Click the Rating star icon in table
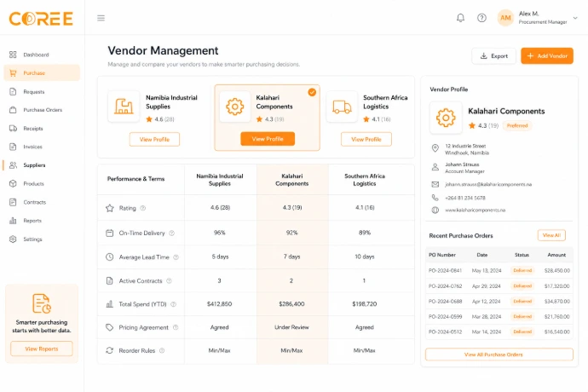588x392 pixels. coord(109,208)
